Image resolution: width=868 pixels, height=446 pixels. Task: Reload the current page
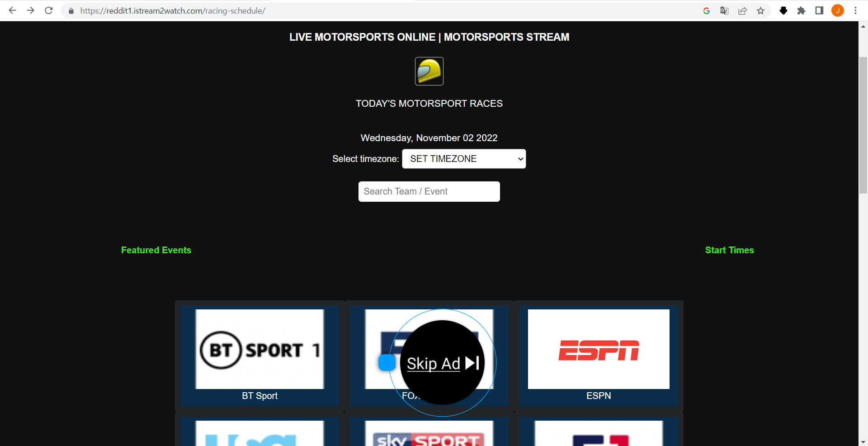49,10
